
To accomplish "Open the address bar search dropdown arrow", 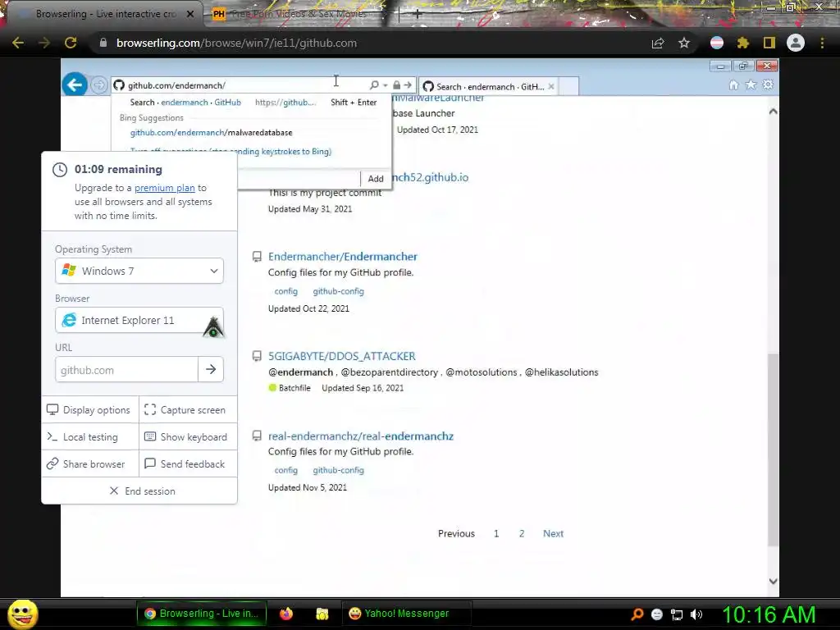I will (386, 85).
